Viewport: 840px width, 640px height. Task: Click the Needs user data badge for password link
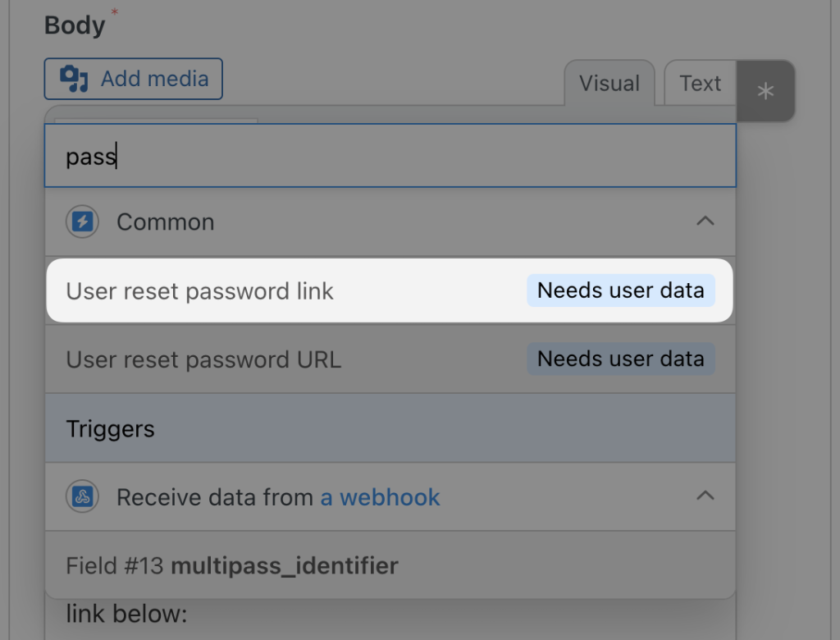pos(620,290)
